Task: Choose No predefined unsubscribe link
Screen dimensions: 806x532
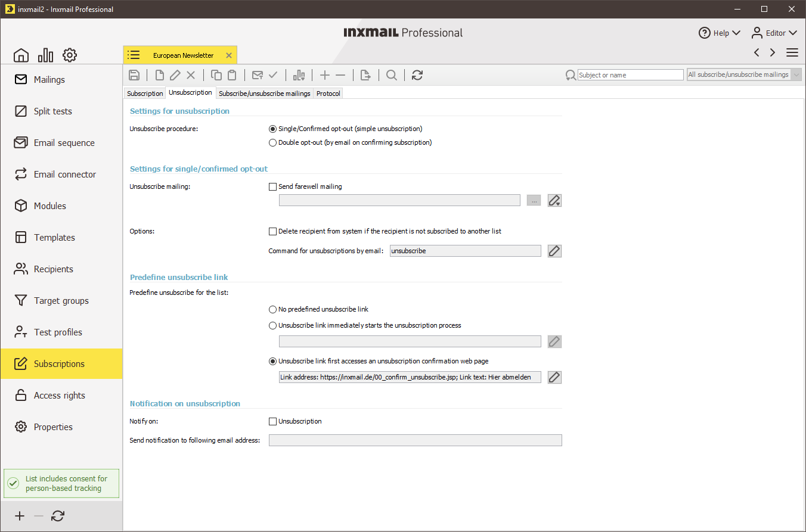Action: [273, 310]
